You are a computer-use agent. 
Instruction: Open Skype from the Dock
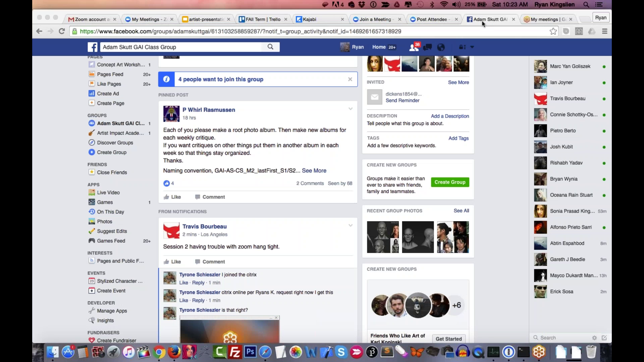click(341, 352)
